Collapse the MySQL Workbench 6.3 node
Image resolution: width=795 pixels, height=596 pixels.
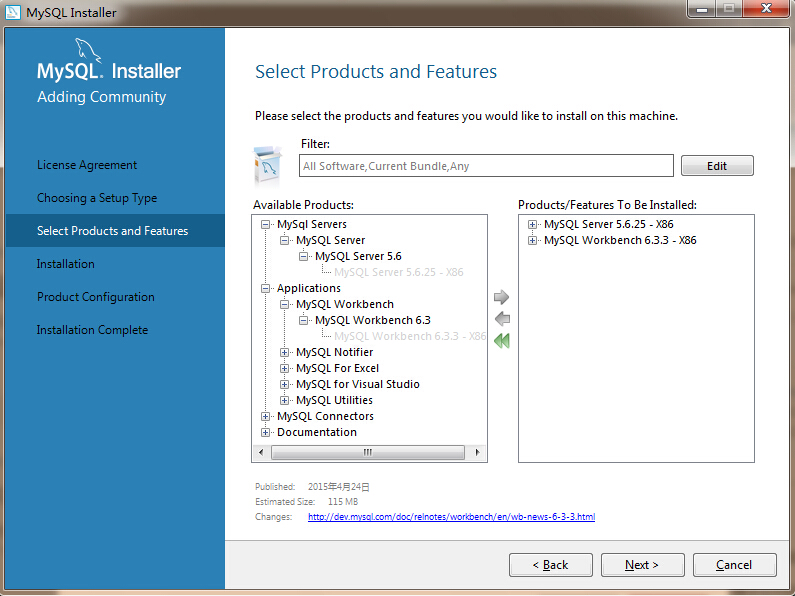303,320
